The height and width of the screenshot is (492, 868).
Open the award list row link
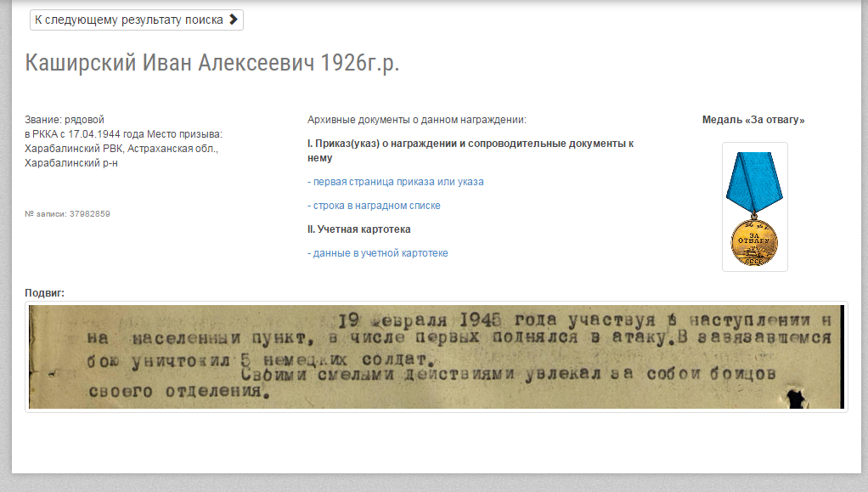(374, 206)
